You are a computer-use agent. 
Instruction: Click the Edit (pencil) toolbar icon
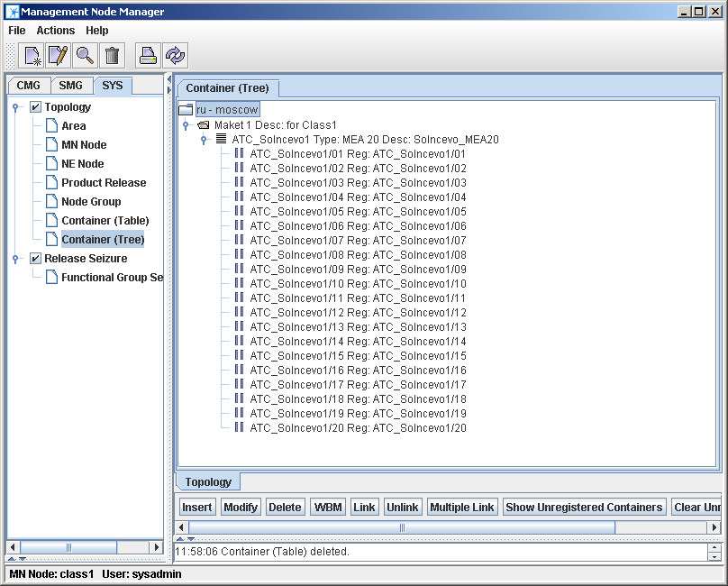tap(59, 56)
